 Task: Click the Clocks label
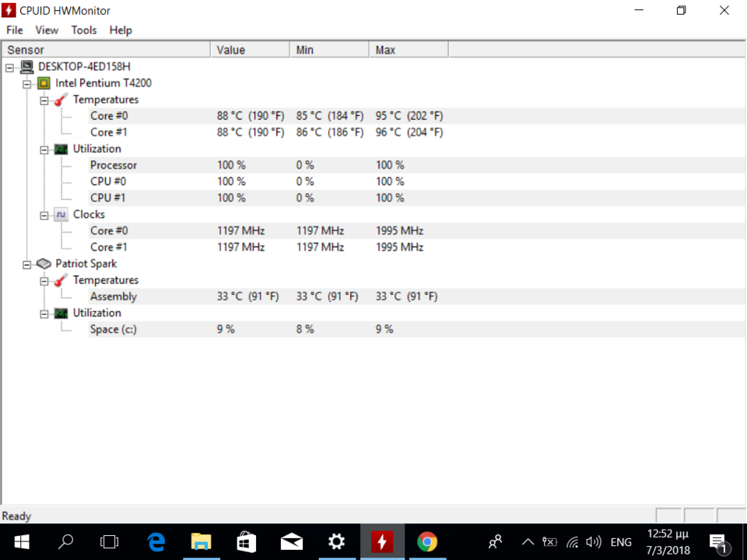(x=89, y=215)
